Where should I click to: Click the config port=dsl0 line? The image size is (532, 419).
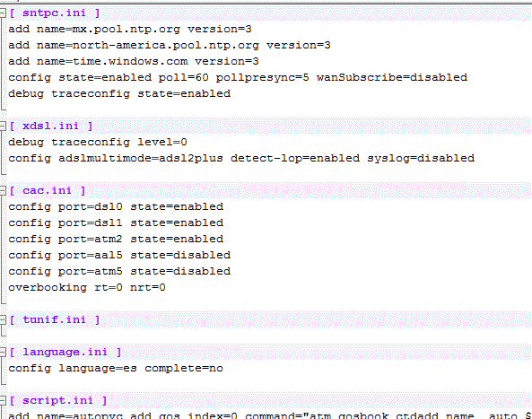click(x=116, y=207)
